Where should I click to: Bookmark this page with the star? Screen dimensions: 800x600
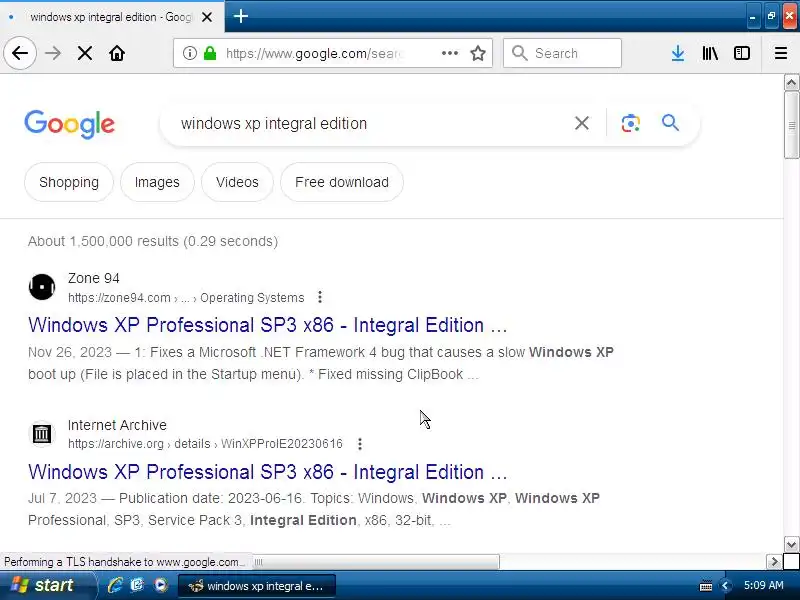[x=478, y=53]
